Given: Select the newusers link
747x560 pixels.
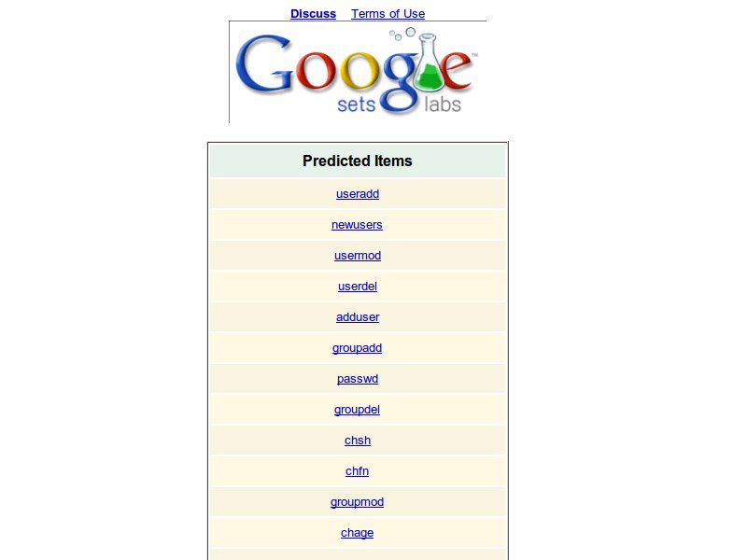Looking at the screenshot, I should tap(357, 225).
